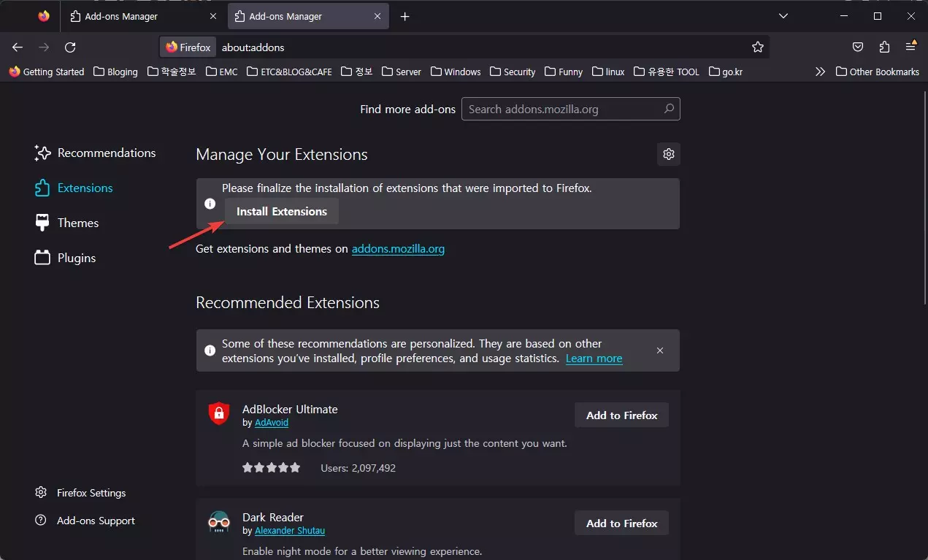Open the Other Bookmarks folder
Screen dimensions: 928x560
(x=877, y=72)
